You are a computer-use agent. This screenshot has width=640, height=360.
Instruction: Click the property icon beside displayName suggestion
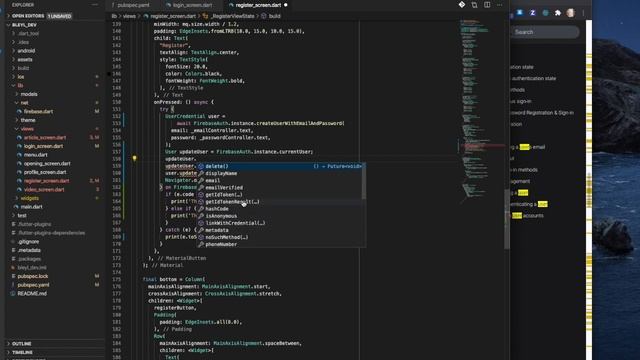coord(201,173)
